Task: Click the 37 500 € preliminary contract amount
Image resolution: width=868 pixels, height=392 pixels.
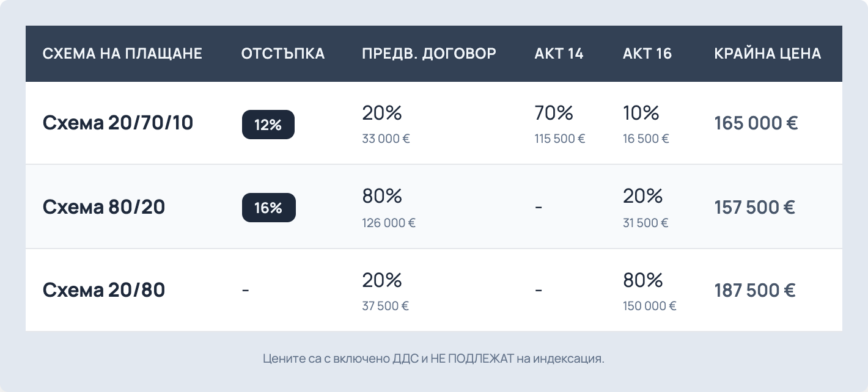Action: coord(385,306)
